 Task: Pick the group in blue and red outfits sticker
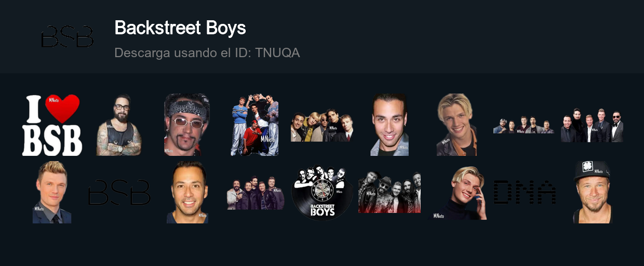point(254,125)
